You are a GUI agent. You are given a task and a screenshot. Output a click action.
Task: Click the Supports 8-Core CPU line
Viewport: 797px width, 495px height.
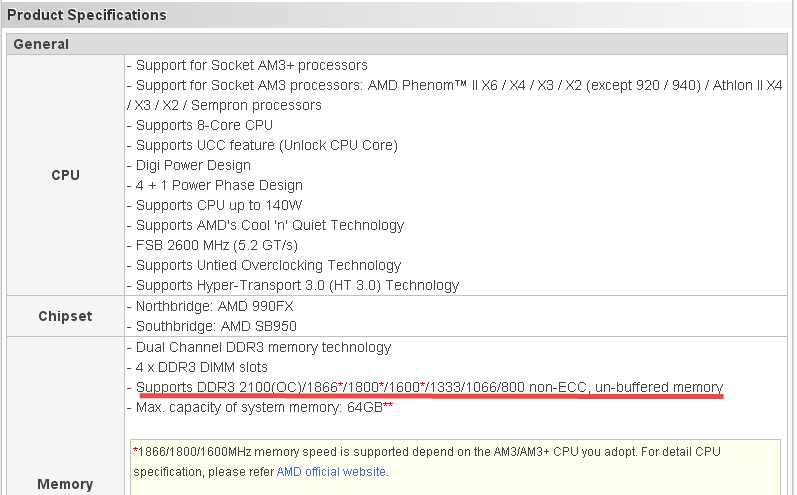203,125
